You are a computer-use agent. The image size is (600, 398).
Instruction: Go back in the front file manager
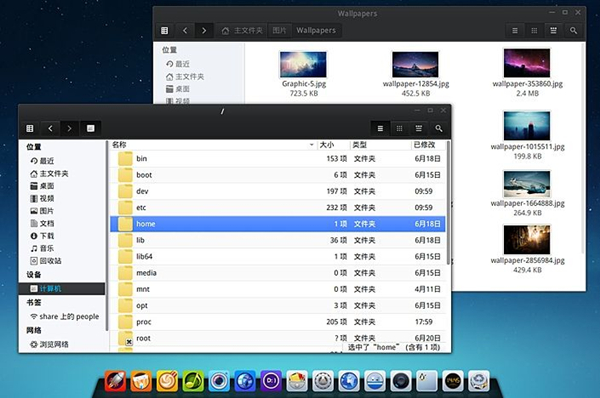tap(50, 129)
